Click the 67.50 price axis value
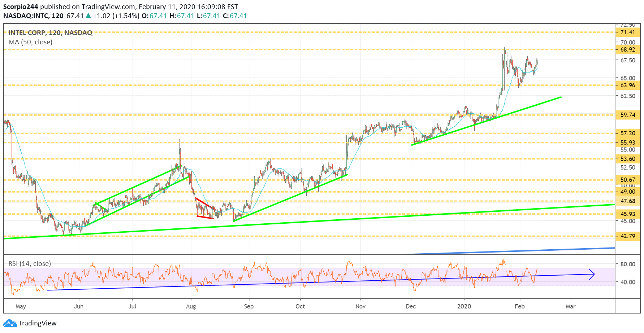 pos(628,60)
